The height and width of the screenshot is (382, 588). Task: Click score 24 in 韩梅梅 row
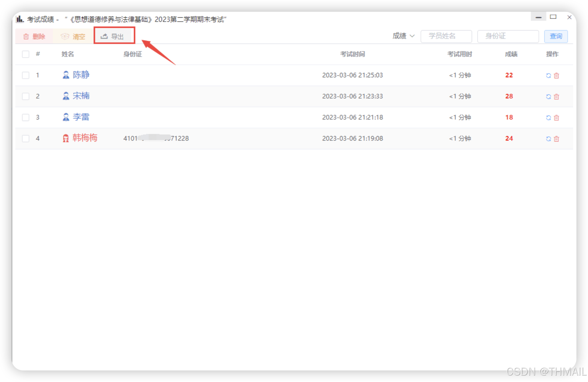pyautogui.click(x=509, y=138)
